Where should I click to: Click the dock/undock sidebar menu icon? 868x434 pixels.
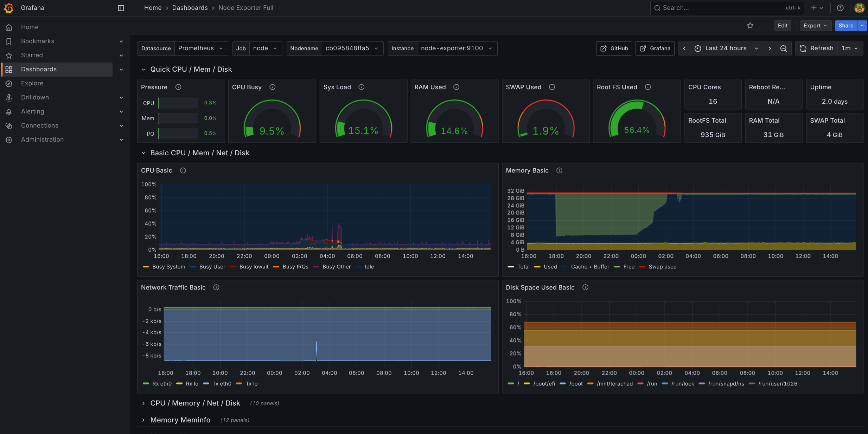point(121,8)
